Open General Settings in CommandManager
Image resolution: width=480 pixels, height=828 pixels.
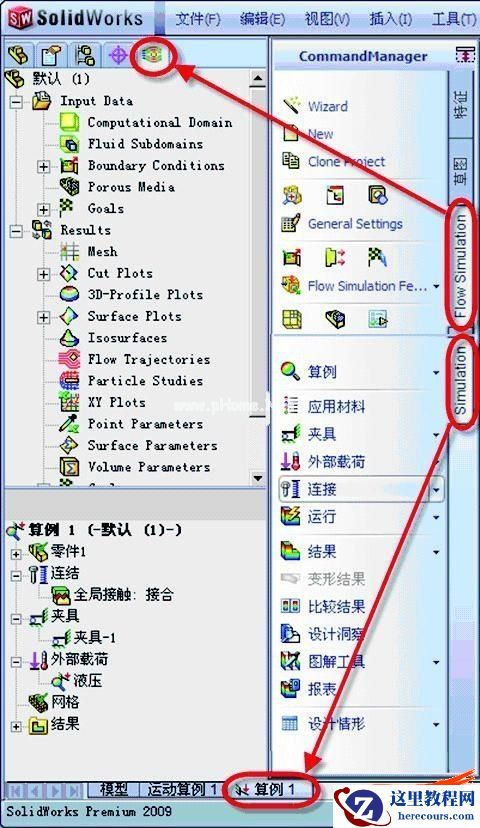coord(355,224)
